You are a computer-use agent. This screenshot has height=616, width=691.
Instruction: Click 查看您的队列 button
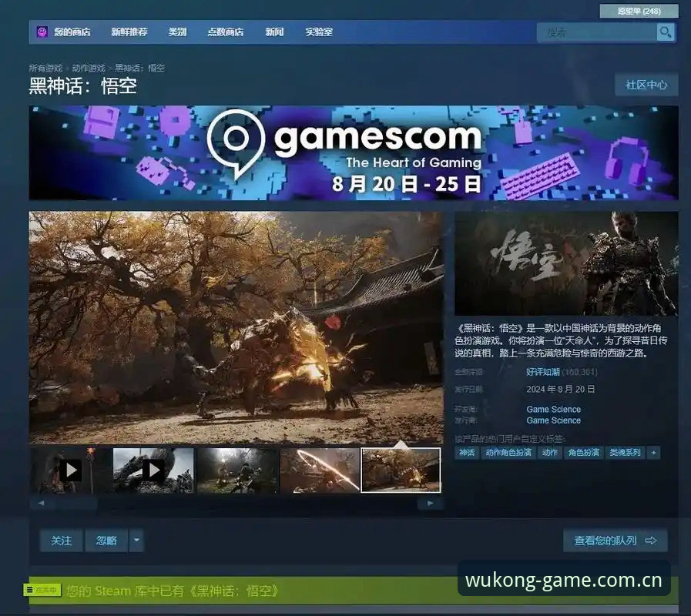(x=616, y=541)
